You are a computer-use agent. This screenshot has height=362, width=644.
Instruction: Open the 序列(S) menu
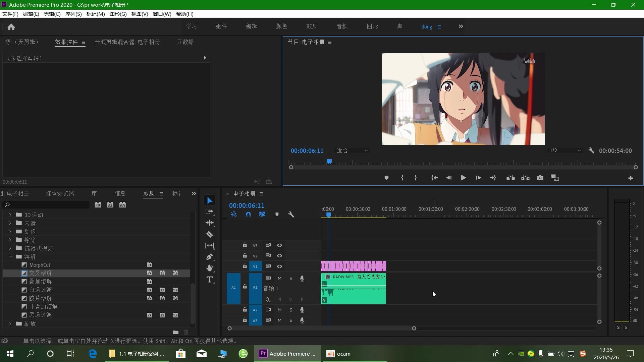click(x=73, y=14)
